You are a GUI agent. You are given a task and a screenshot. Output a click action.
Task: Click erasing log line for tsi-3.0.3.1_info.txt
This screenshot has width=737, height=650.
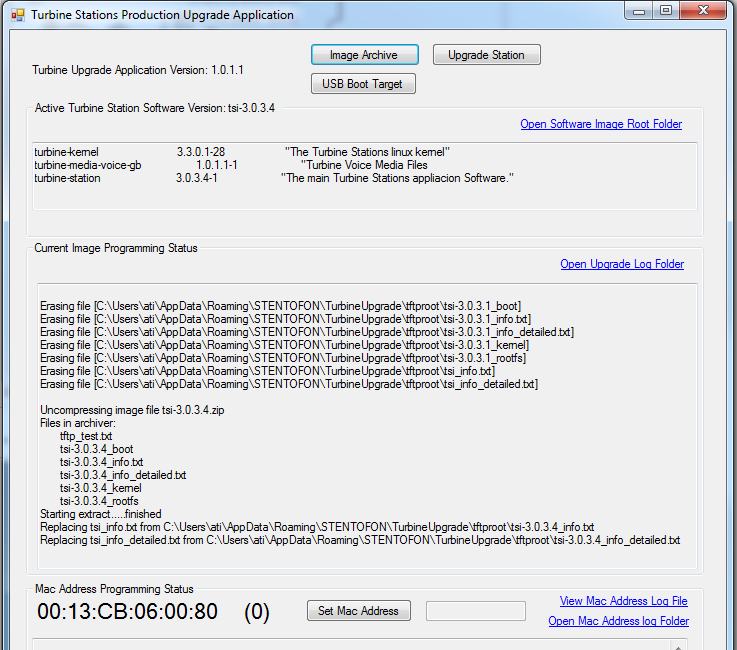pos(285,320)
